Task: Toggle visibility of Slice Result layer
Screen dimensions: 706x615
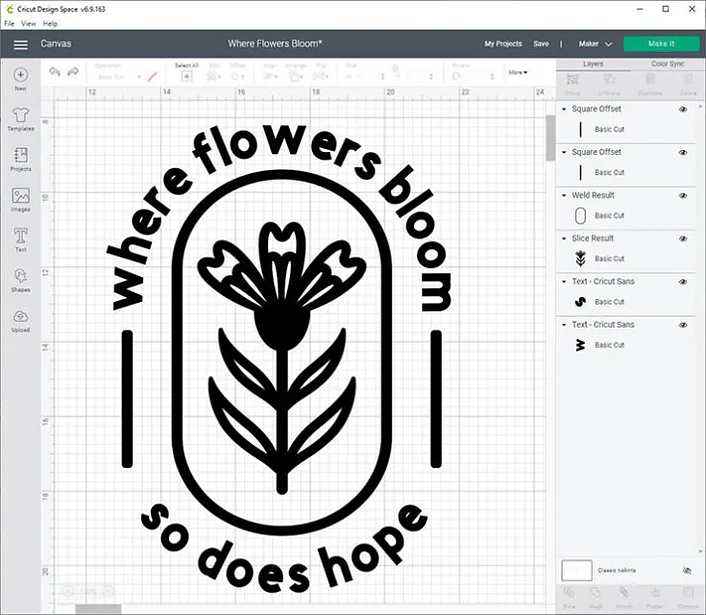Action: coord(683,239)
